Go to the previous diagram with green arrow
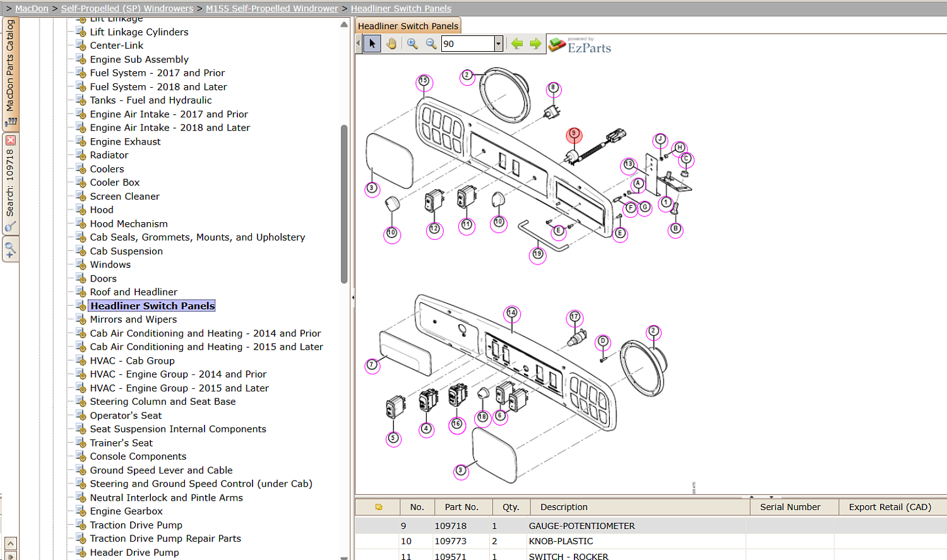Viewport: 947px width, 560px height. 517,44
